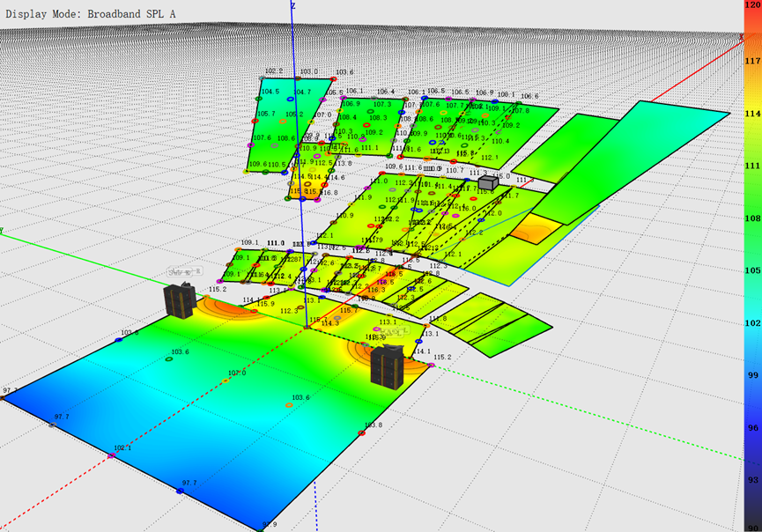Viewport: 762px width, 532px height.
Task: Click the orange marker ring below 107.0 on the floor
Action: coord(225,381)
